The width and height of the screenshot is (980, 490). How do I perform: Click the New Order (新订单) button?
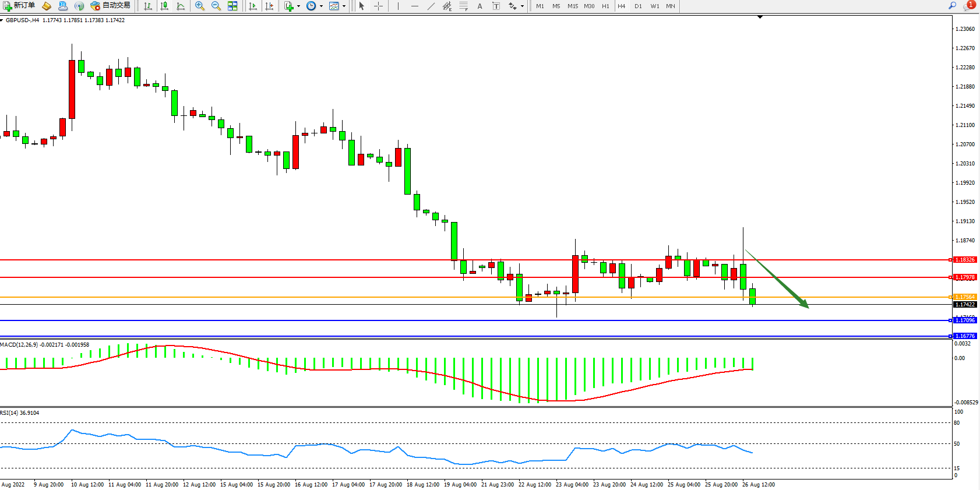click(x=19, y=6)
